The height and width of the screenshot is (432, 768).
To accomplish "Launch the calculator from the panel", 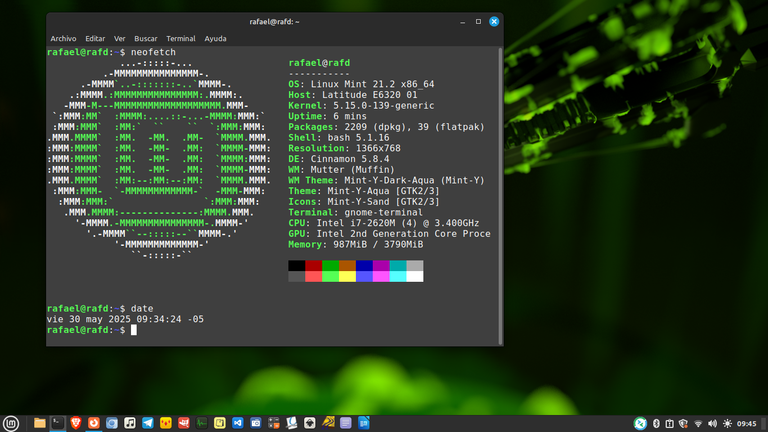I will point(274,423).
